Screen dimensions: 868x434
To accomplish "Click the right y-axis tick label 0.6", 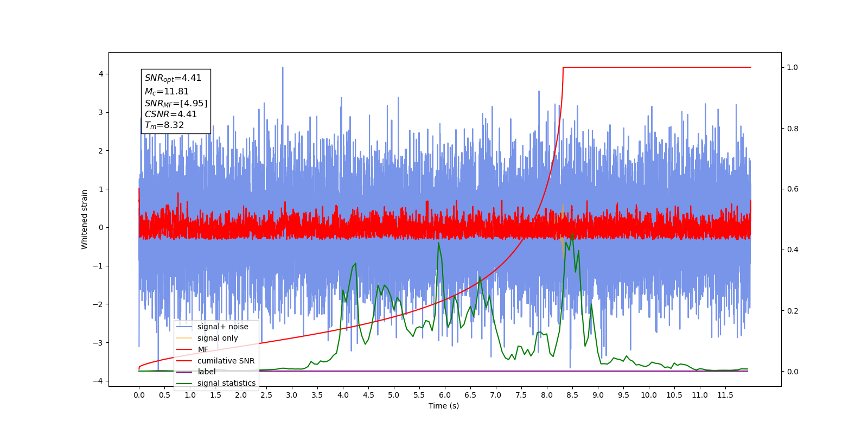I will pyautogui.click(x=793, y=189).
